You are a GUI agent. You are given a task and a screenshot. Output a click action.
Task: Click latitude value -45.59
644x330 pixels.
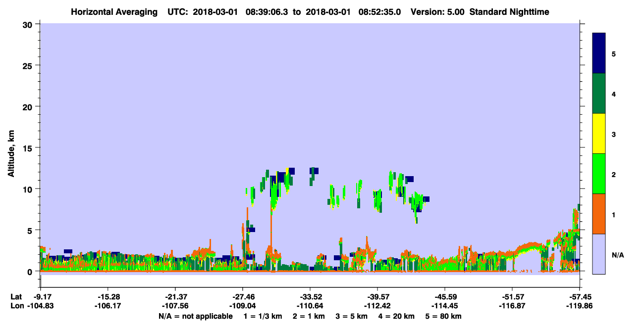click(445, 297)
